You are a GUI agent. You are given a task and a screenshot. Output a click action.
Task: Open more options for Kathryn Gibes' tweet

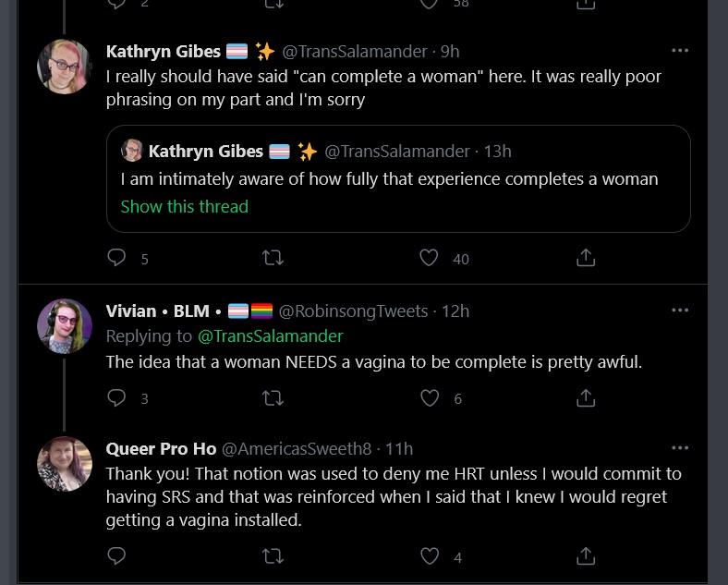click(680, 51)
